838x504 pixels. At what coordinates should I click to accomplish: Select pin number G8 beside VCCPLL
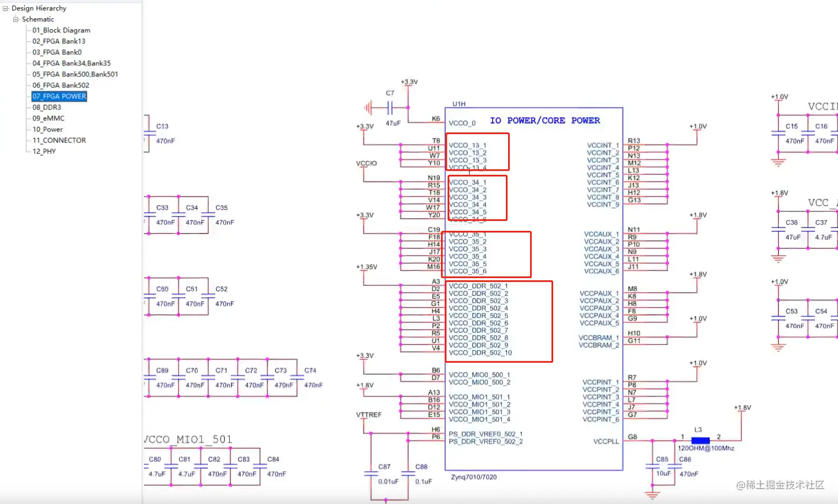tap(632, 437)
